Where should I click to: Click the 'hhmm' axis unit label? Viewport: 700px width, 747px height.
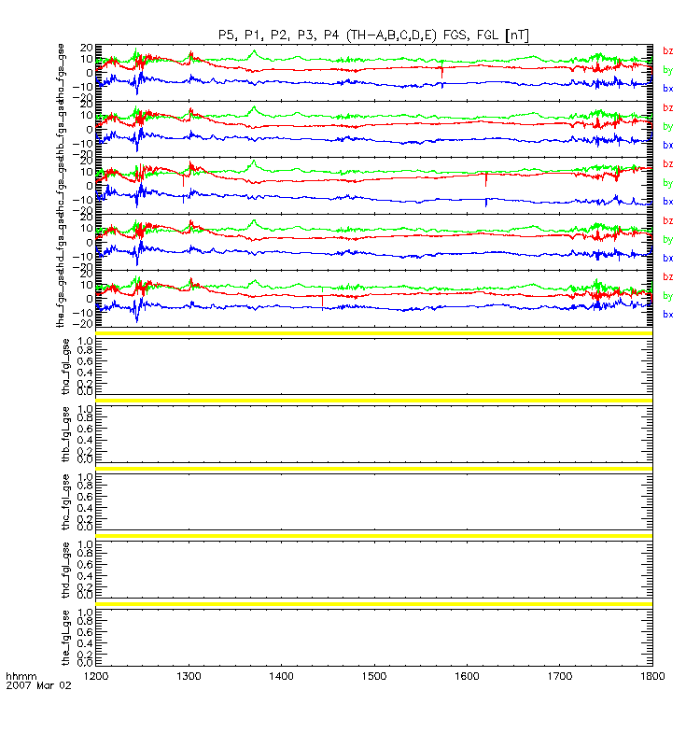coord(21,676)
